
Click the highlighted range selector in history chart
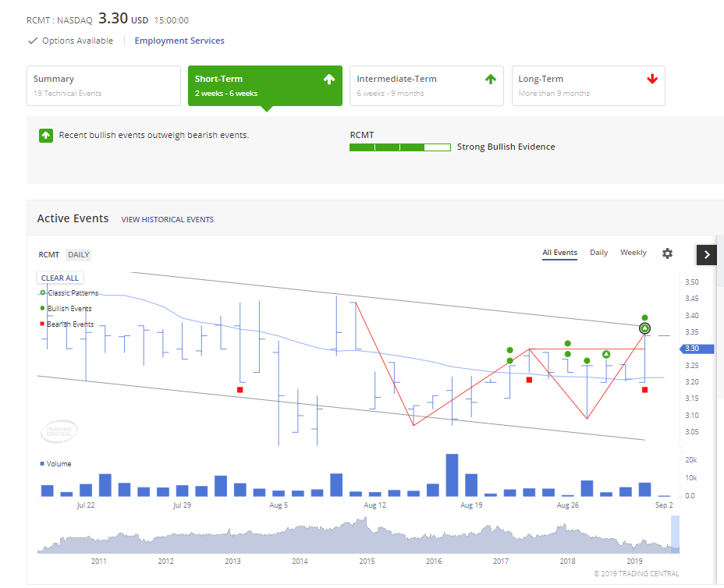pos(675,534)
